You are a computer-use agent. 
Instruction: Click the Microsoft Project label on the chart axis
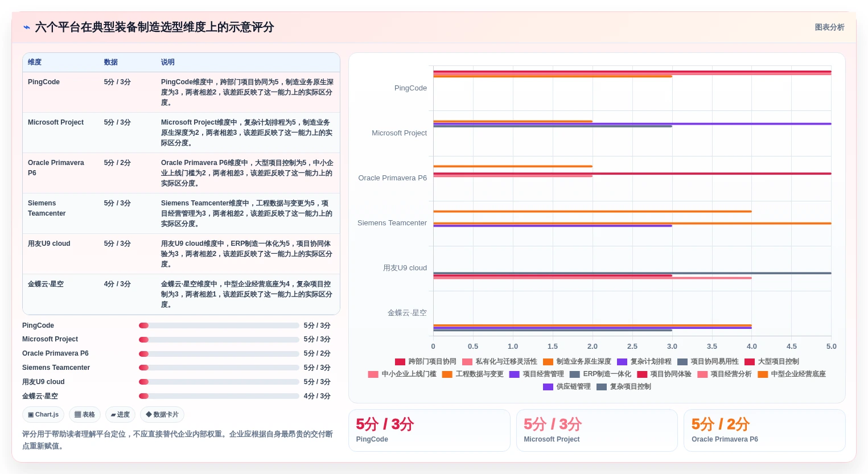(x=399, y=133)
